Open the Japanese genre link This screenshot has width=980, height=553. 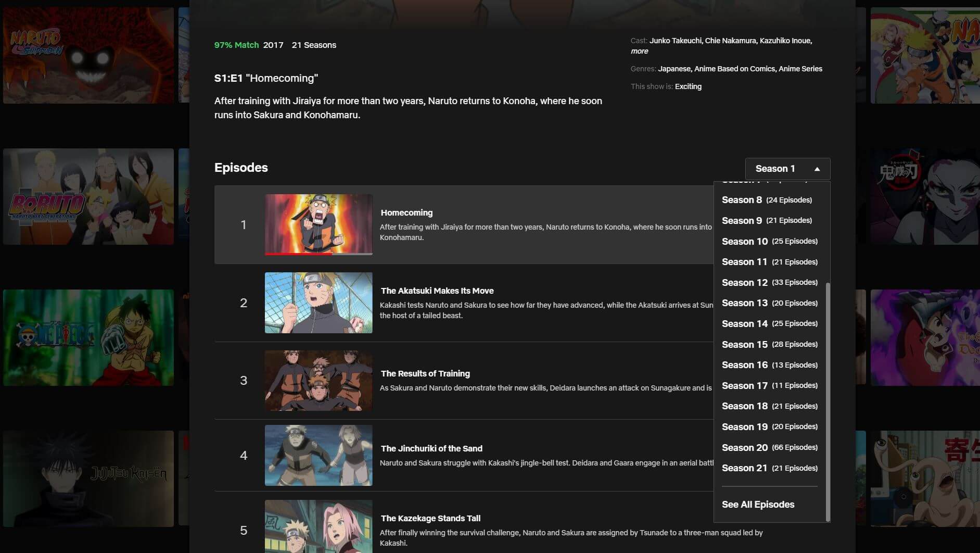673,69
